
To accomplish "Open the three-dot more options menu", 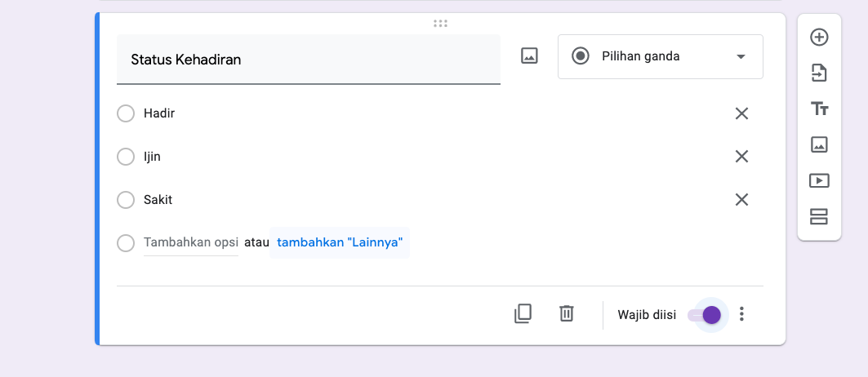I will (x=741, y=314).
